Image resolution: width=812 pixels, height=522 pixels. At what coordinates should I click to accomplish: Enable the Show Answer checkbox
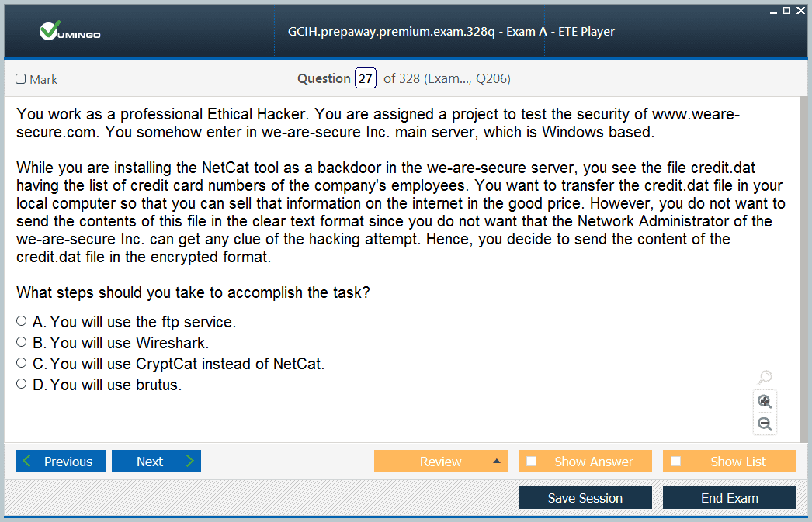point(532,462)
